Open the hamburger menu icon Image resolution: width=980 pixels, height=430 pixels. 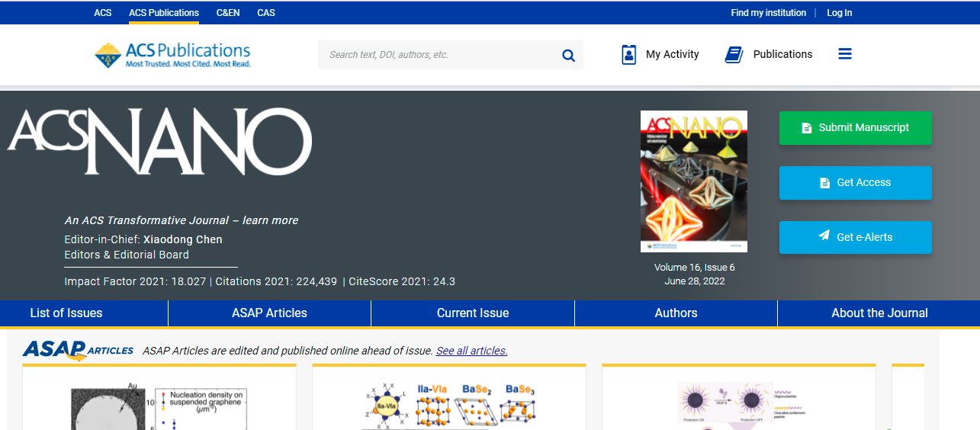tap(844, 54)
